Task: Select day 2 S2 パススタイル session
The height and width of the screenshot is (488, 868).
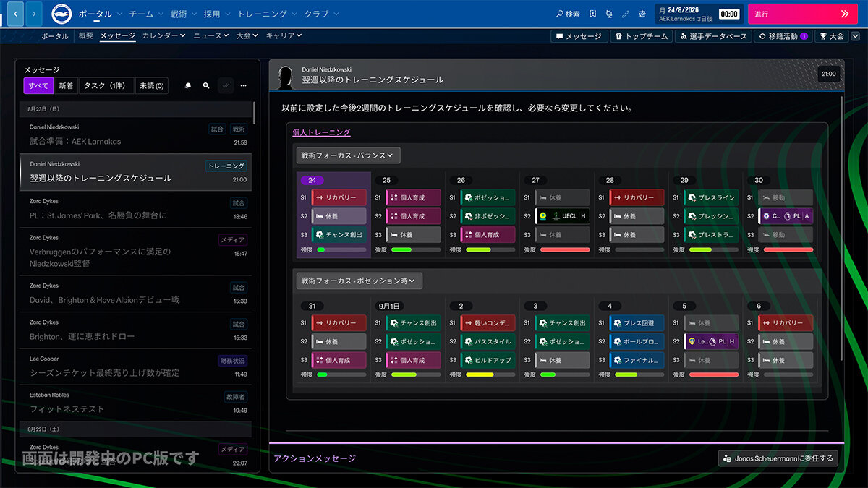Action: [488, 341]
